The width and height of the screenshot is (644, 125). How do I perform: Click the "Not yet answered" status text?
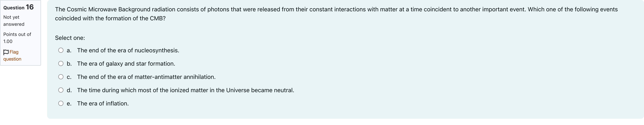click(x=14, y=21)
